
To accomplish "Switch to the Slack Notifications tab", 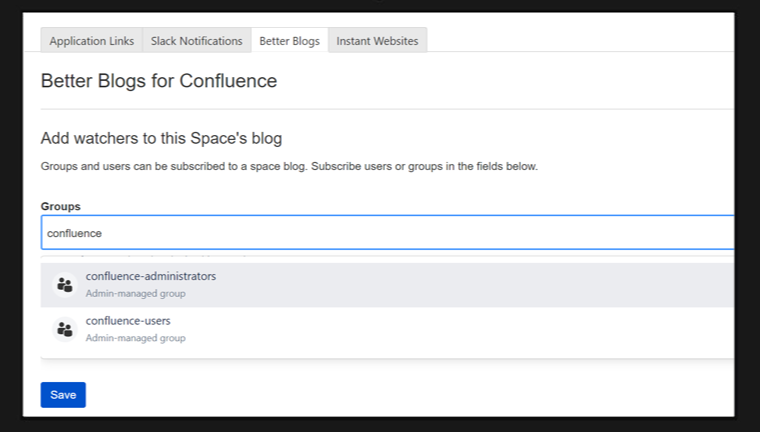I will click(x=196, y=41).
